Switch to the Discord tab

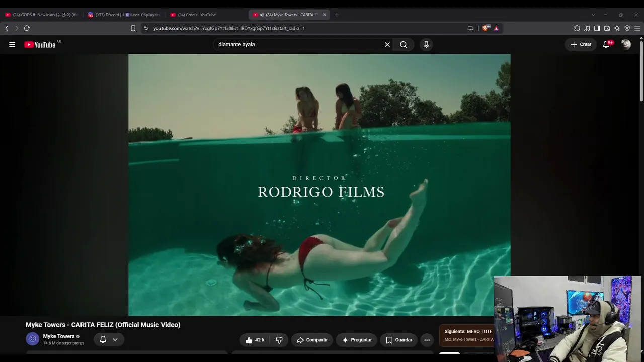point(123,15)
